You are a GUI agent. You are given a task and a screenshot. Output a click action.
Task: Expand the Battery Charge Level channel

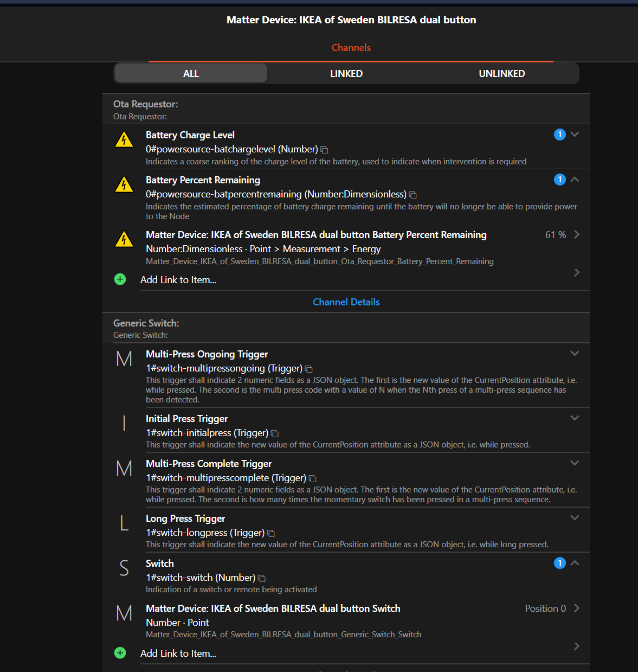[x=575, y=134]
